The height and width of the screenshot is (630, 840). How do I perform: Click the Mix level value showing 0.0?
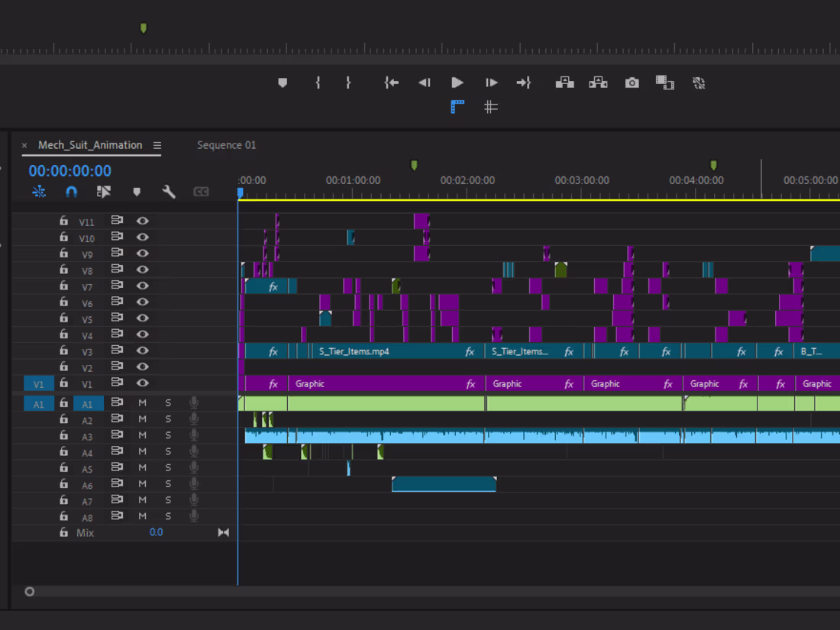click(157, 531)
